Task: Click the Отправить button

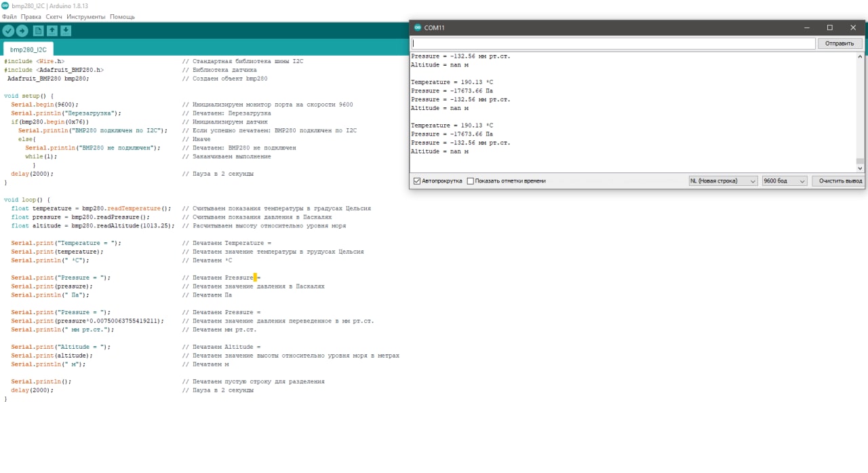Action: click(841, 43)
